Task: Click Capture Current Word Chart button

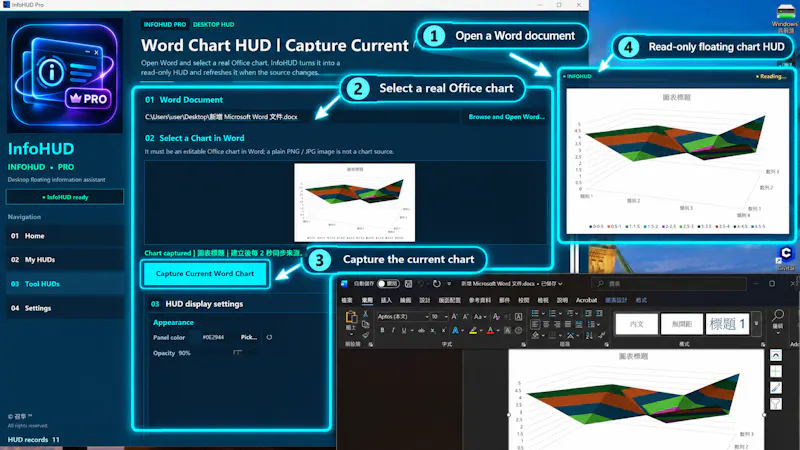Action: pos(205,273)
